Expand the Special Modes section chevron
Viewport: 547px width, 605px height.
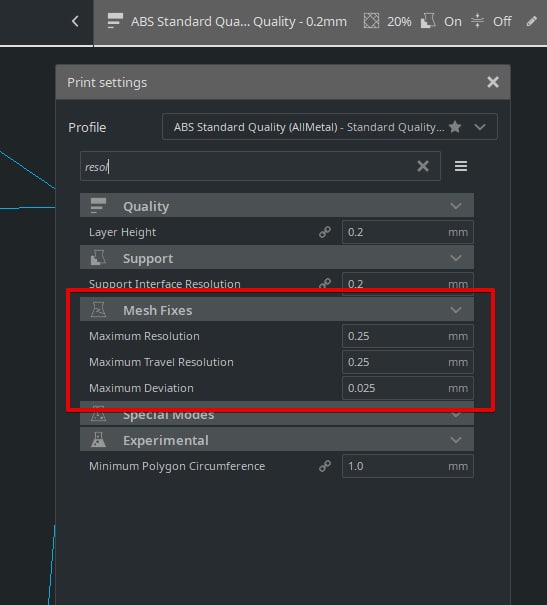coord(456,415)
